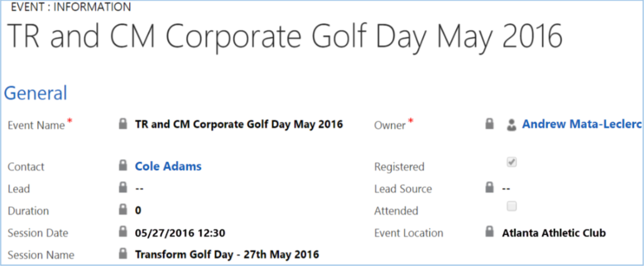644x266 pixels.
Task: Click the Session Date value field
Action: click(180, 233)
